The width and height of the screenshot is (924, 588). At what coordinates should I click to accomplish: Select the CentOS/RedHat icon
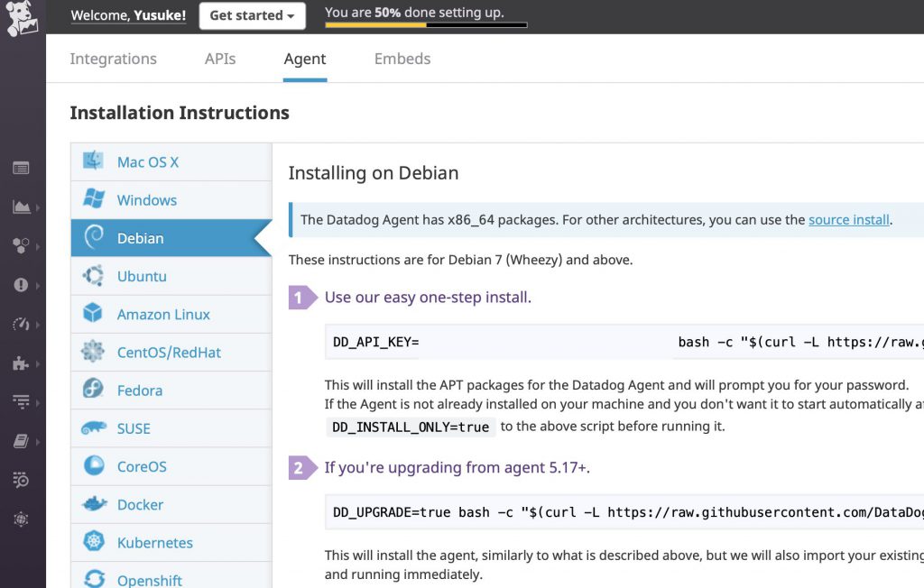[x=93, y=351]
